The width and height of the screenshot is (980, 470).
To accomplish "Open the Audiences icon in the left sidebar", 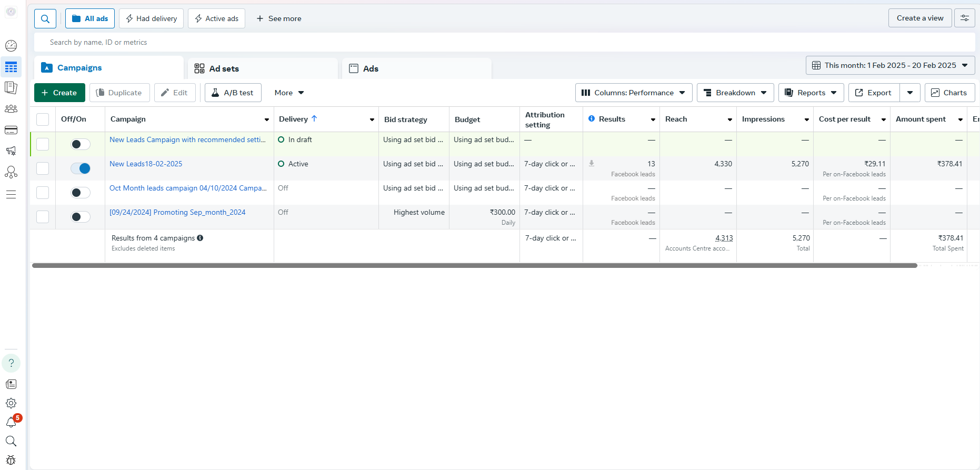I will click(x=11, y=109).
